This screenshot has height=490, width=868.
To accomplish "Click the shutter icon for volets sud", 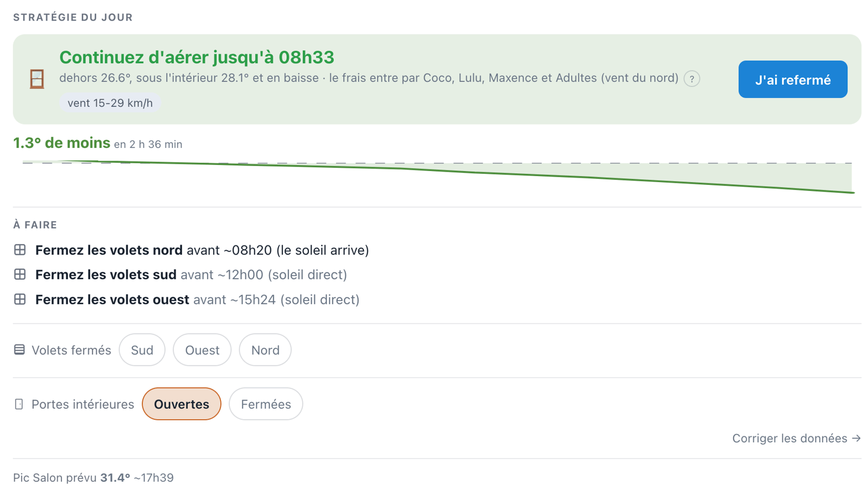I will [20, 274].
